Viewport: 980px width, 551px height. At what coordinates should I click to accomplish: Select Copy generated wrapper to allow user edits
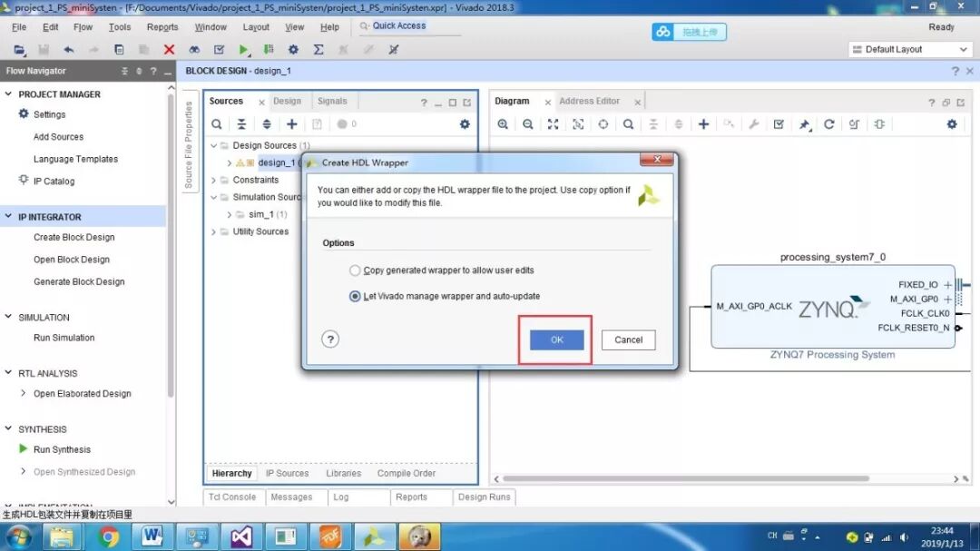(355, 271)
